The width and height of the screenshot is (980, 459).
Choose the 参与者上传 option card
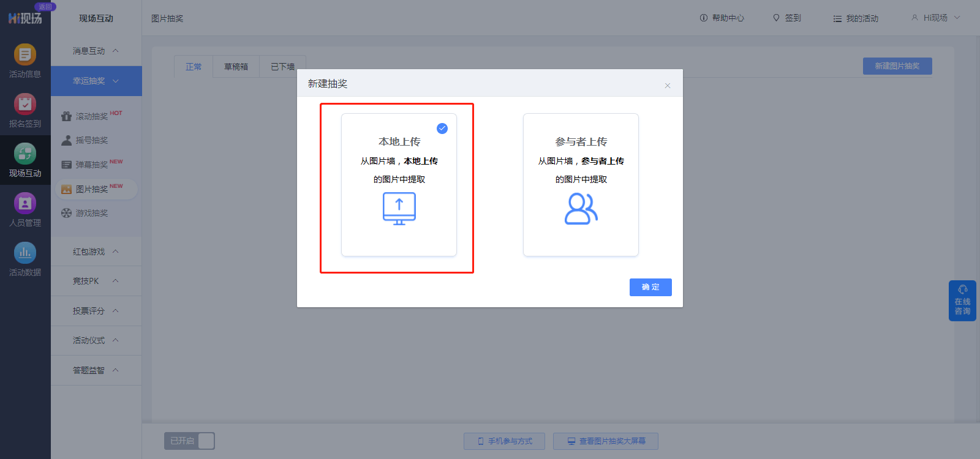tap(581, 184)
